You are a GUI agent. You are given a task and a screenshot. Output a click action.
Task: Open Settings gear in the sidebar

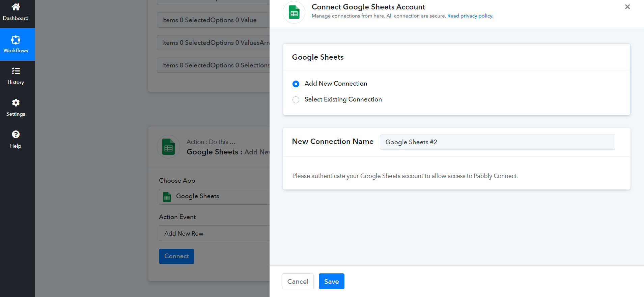[x=16, y=103]
